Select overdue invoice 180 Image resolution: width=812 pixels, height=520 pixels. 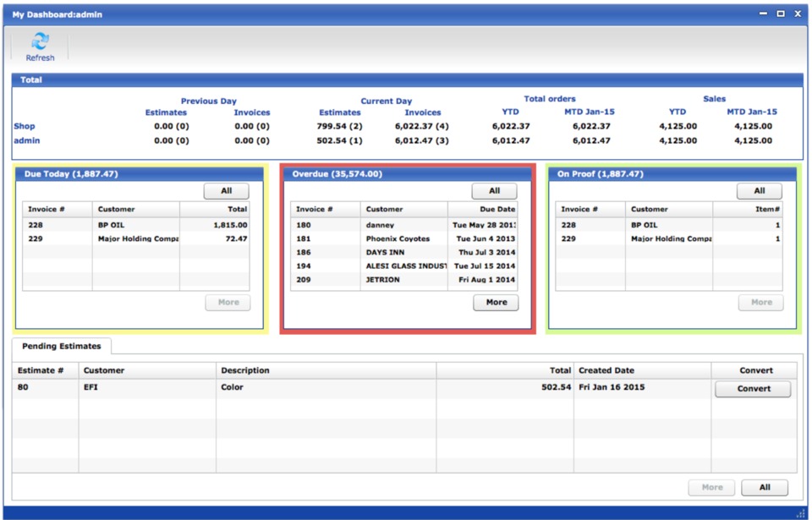click(304, 225)
